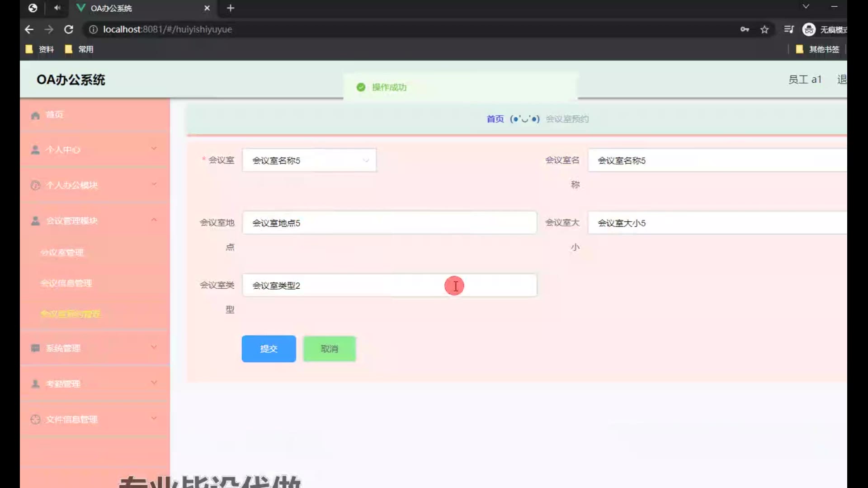Image resolution: width=868 pixels, height=488 pixels.
Task: Click the 会议室类型 input field
Action: (x=390, y=285)
